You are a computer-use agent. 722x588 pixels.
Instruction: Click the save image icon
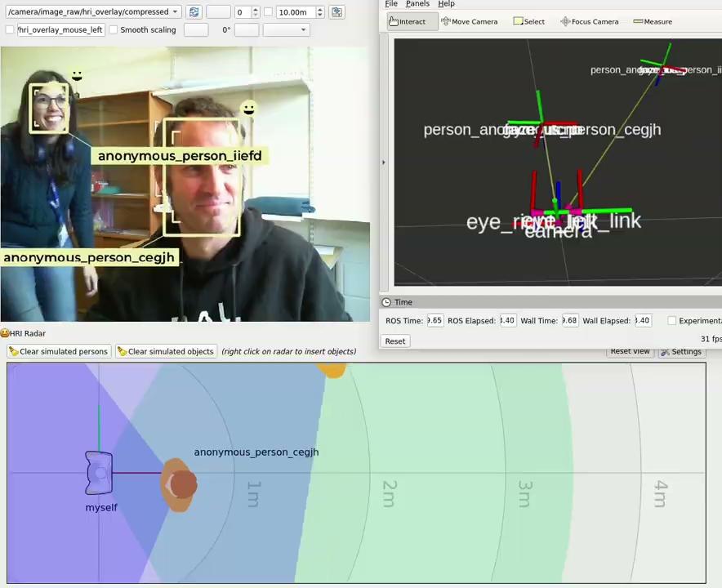point(337,12)
